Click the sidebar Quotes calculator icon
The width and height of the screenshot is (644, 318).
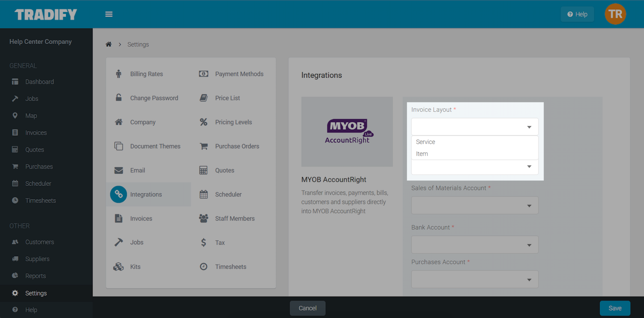pyautogui.click(x=15, y=150)
